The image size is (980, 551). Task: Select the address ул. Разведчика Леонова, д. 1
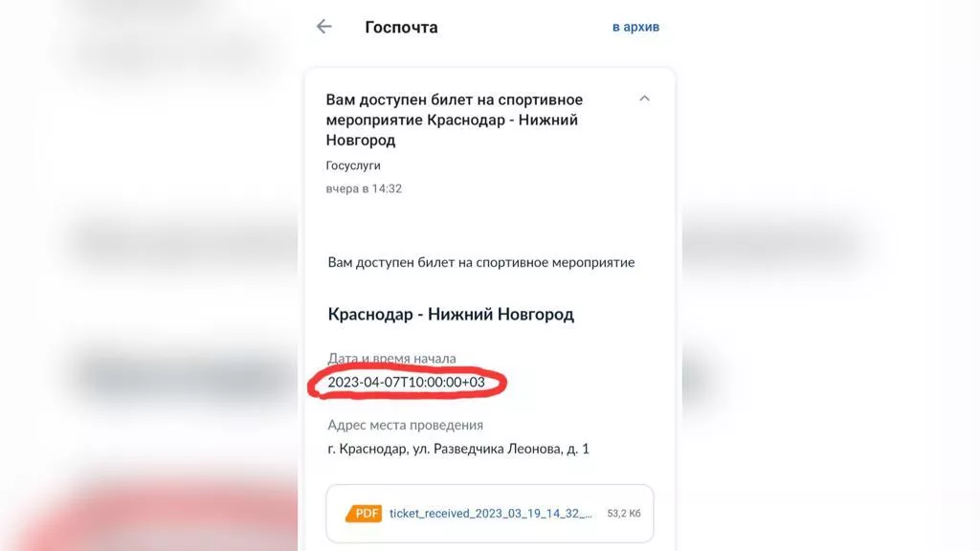pyautogui.click(x=501, y=449)
